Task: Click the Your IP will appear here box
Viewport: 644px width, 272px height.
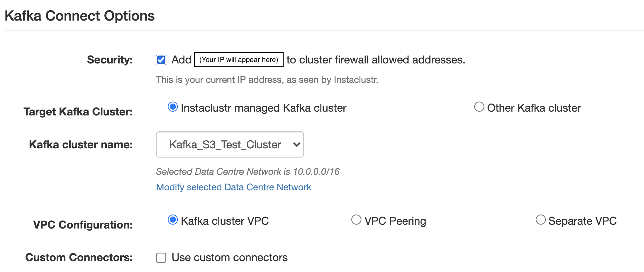Action: [x=239, y=60]
